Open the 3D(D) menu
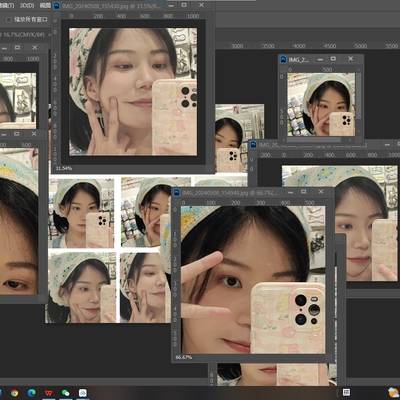 click(26, 5)
